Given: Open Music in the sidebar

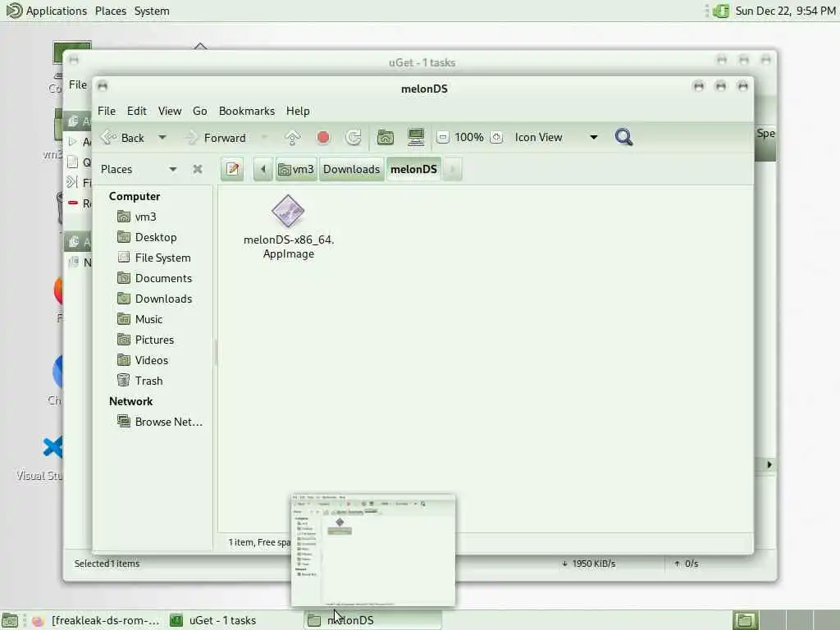Looking at the screenshot, I should 140,319.
